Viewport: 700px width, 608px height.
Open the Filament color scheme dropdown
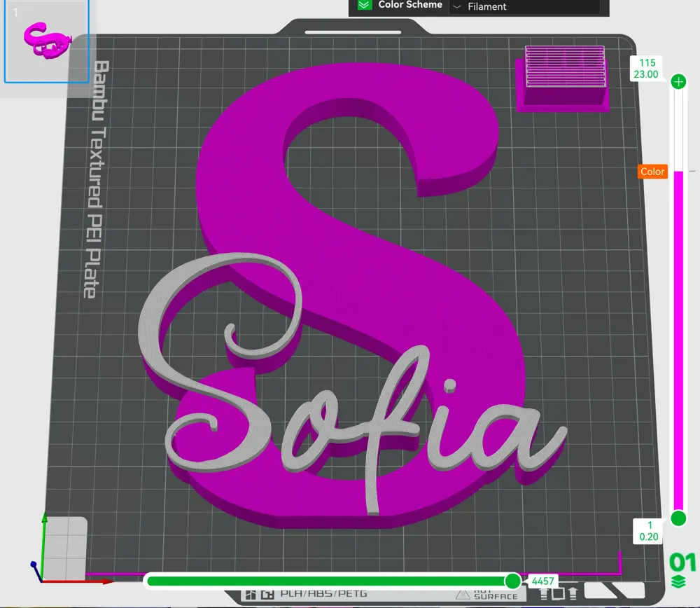(525, 6)
